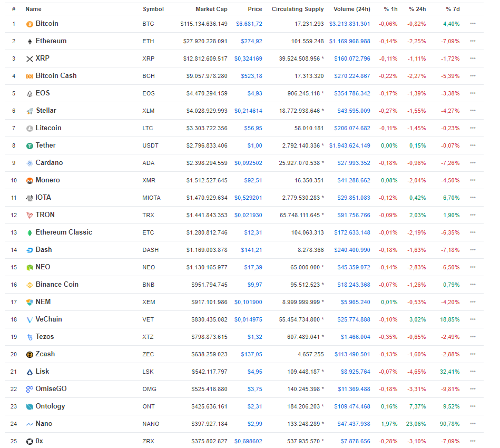Sort by rank number column header
The width and height of the screenshot is (500, 448).
pos(14,9)
